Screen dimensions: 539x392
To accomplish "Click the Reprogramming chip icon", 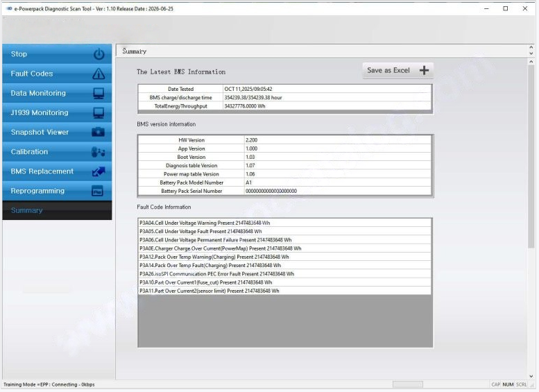I will point(99,191).
